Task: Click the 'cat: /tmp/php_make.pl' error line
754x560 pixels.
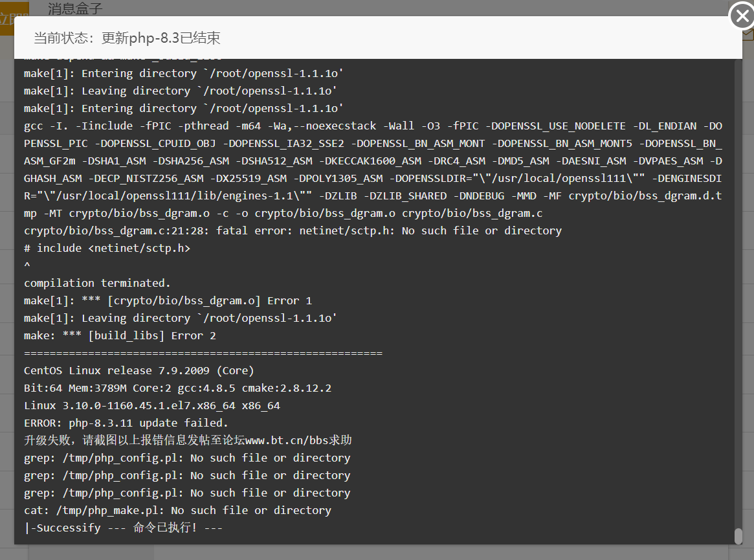Action: click(x=177, y=510)
